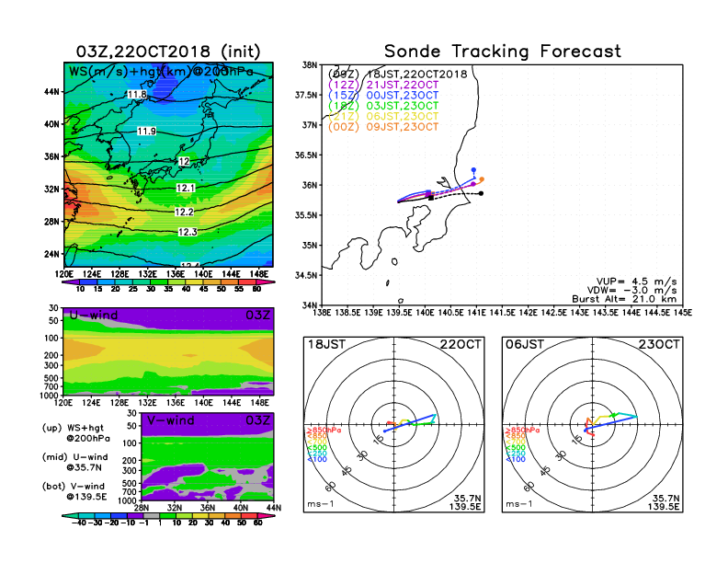Screen dimensions: 728x563
Task: Click the U-wind cross-section plot
Action: (x=168, y=351)
